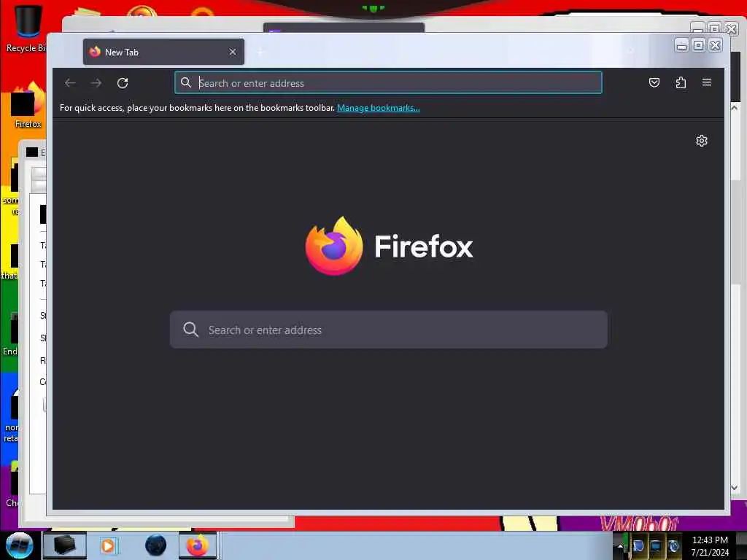Close the Firefox window

pyautogui.click(x=715, y=45)
